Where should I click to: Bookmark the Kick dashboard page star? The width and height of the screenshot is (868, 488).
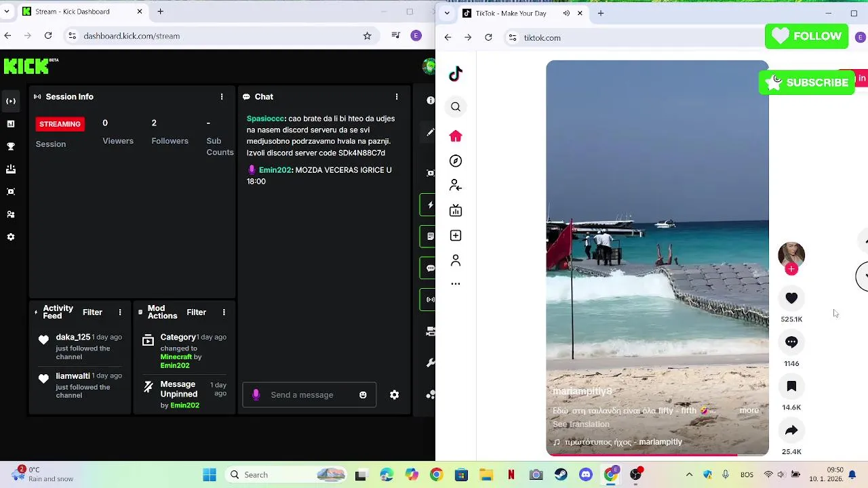point(368,36)
